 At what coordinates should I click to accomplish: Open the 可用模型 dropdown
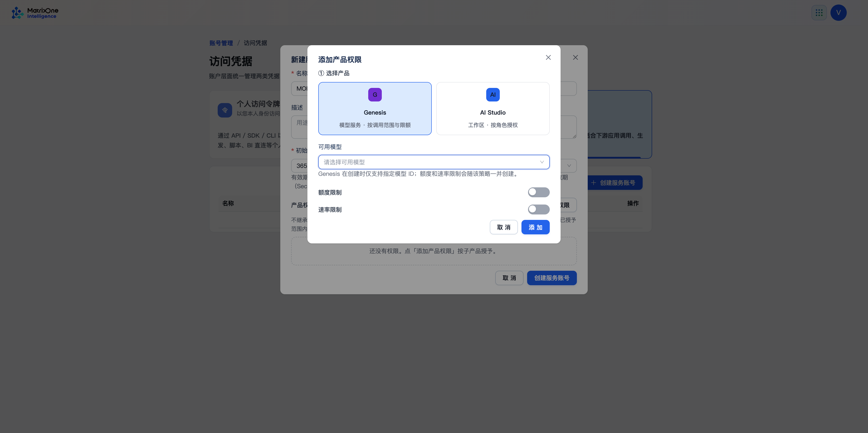[x=434, y=162]
